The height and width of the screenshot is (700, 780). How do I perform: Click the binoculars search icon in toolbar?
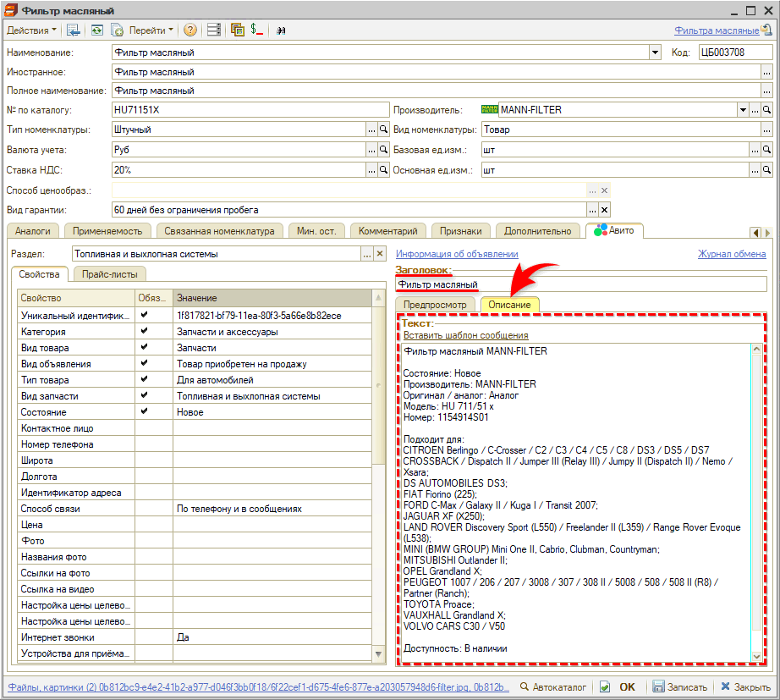pos(281,30)
